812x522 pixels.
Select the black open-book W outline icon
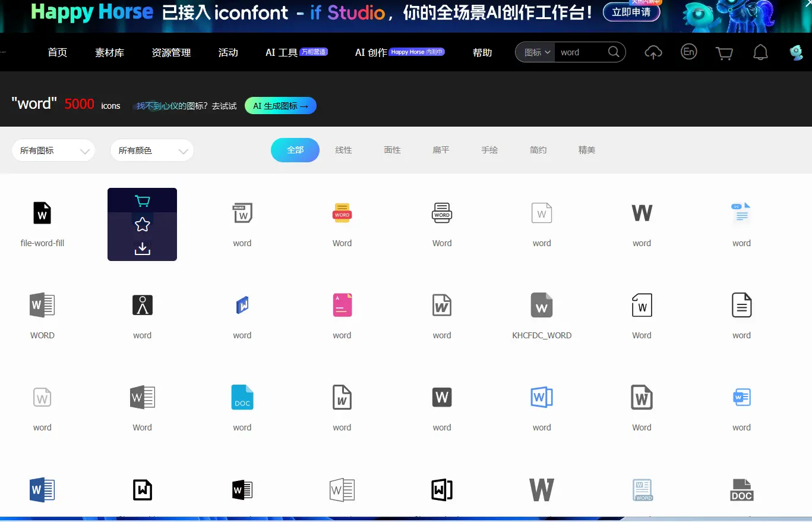click(x=442, y=490)
